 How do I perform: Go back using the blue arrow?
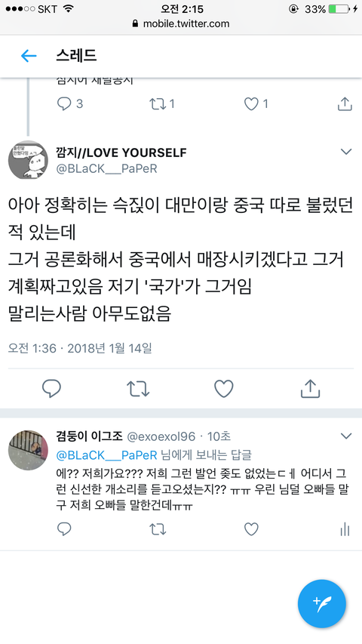[29, 55]
